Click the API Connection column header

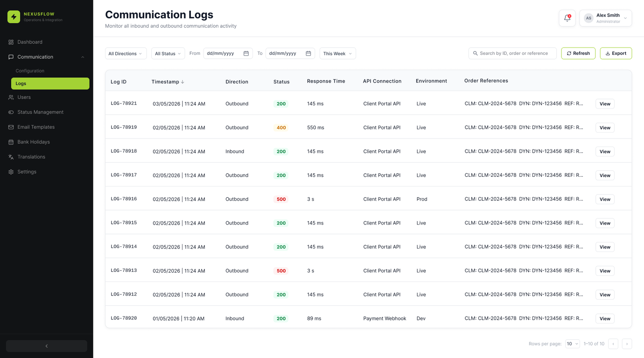pos(382,81)
